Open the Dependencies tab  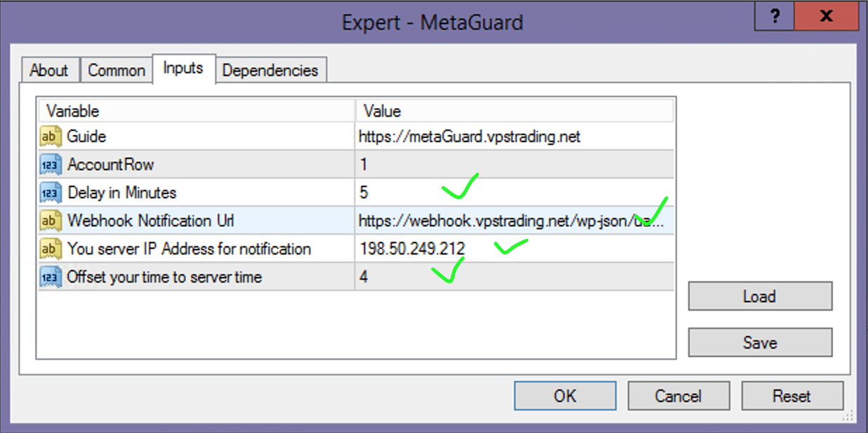(x=270, y=70)
